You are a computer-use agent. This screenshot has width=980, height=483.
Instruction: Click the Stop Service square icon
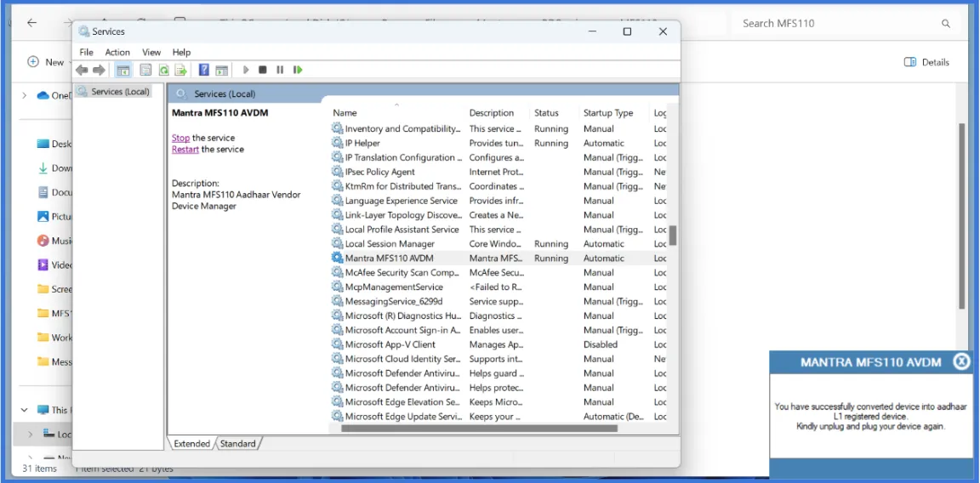[x=263, y=70]
